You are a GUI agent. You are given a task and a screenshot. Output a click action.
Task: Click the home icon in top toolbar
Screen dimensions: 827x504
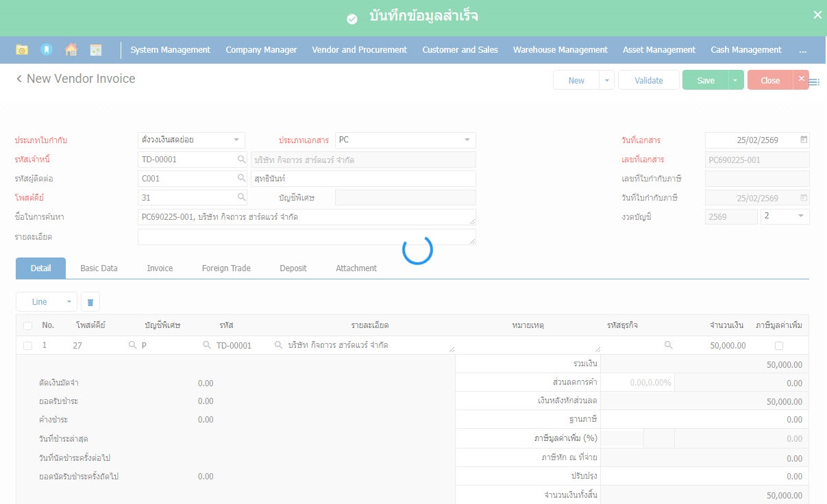point(71,50)
